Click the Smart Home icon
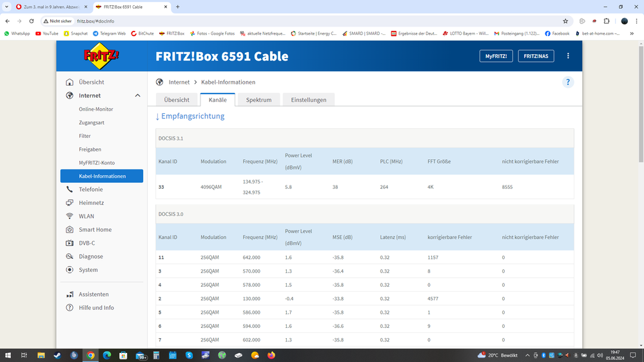644x362 pixels. tap(70, 229)
